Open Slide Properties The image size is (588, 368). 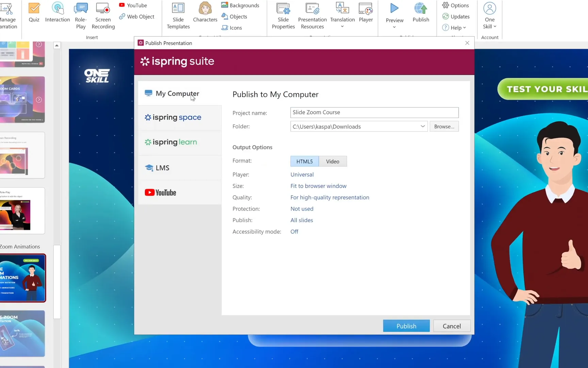[x=283, y=16]
